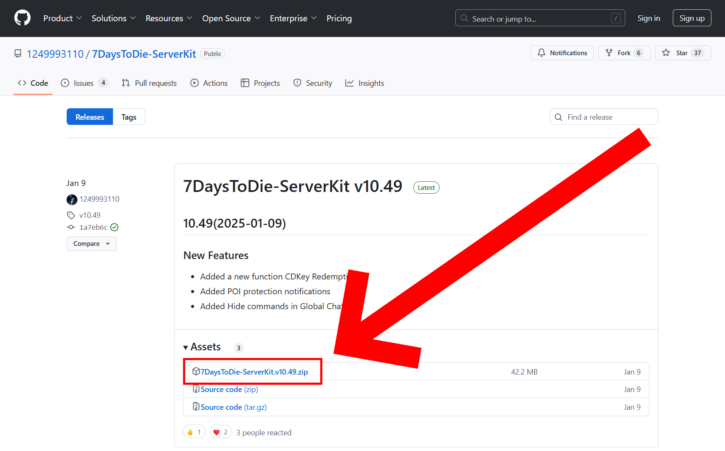Open the Notifications bell button

click(562, 53)
